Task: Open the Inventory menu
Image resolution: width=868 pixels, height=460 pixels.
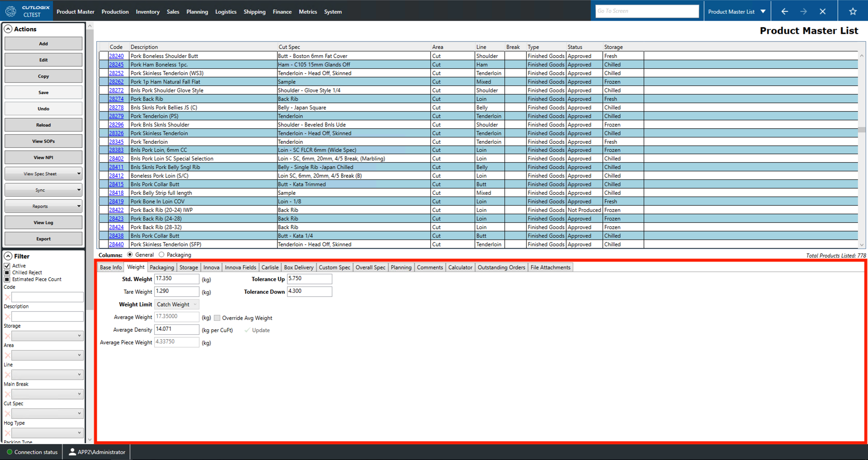Action: (x=147, y=12)
